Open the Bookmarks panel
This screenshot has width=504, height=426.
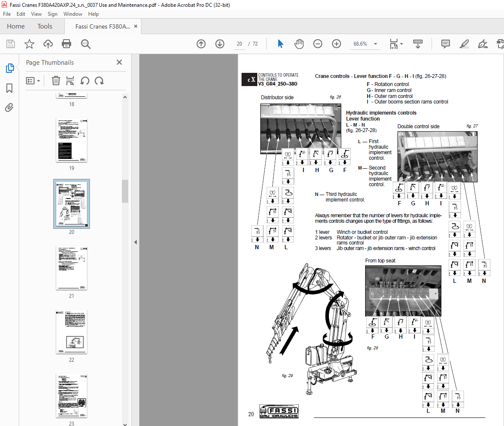click(x=9, y=88)
